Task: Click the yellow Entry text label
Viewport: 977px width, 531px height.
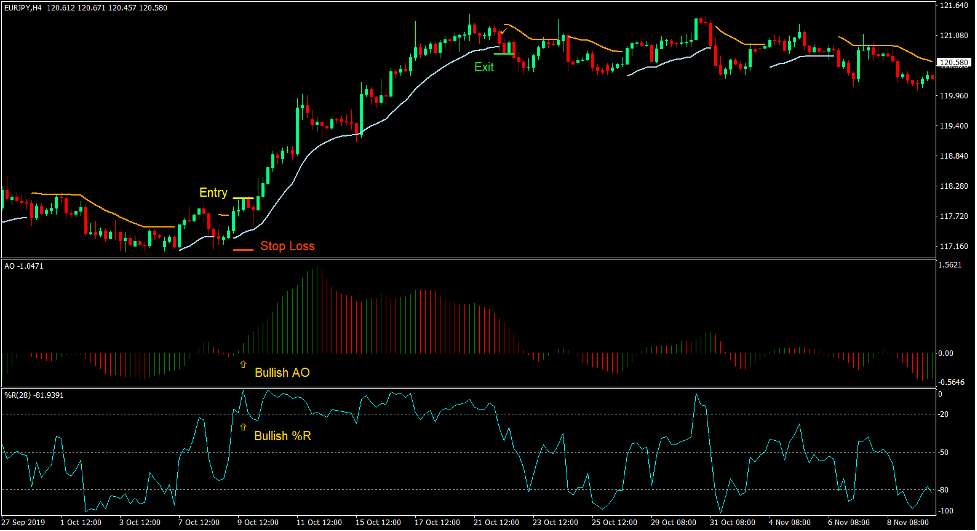Action: tap(213, 193)
